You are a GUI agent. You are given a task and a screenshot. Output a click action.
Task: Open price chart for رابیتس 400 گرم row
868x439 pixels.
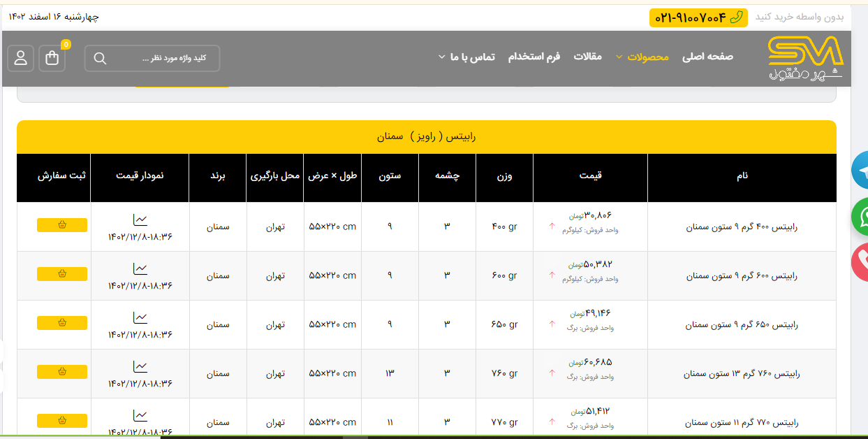pyautogui.click(x=140, y=220)
